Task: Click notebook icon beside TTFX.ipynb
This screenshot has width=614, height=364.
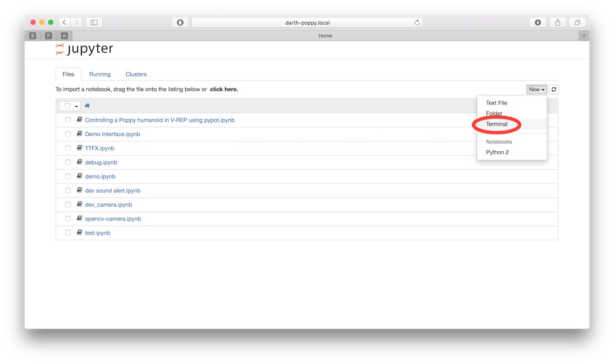Action: coord(79,148)
